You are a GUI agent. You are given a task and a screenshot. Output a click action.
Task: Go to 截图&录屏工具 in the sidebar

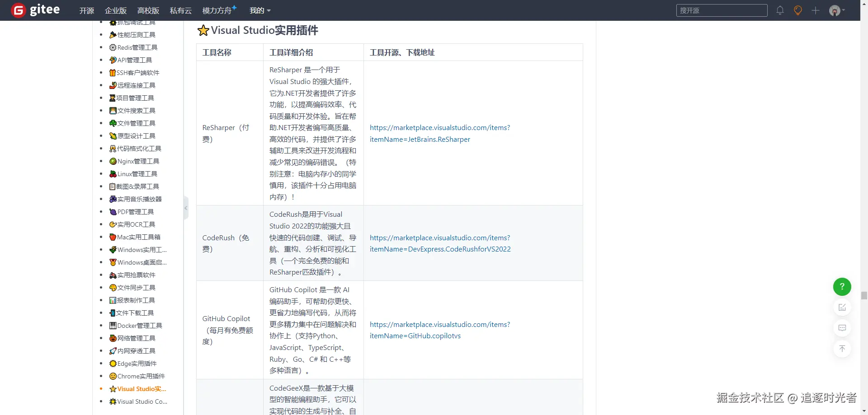point(134,187)
